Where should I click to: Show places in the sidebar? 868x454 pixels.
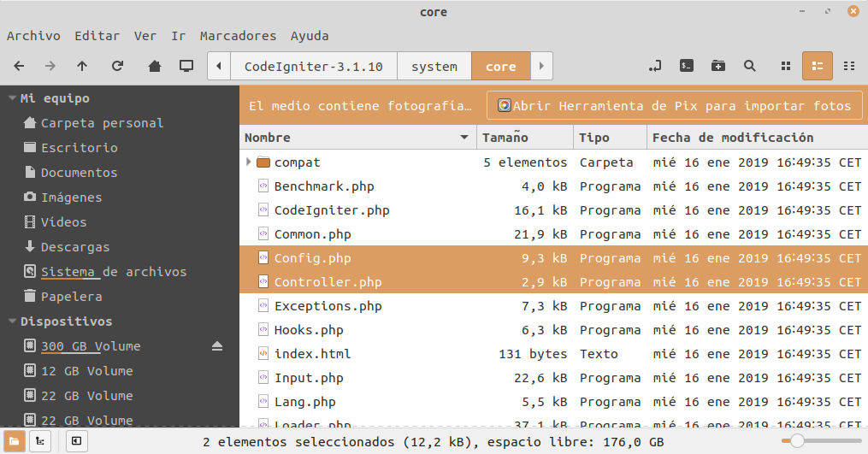[x=15, y=441]
